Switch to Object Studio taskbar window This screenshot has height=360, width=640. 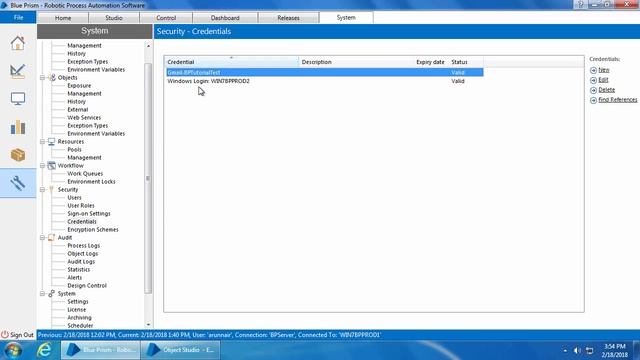(180, 350)
